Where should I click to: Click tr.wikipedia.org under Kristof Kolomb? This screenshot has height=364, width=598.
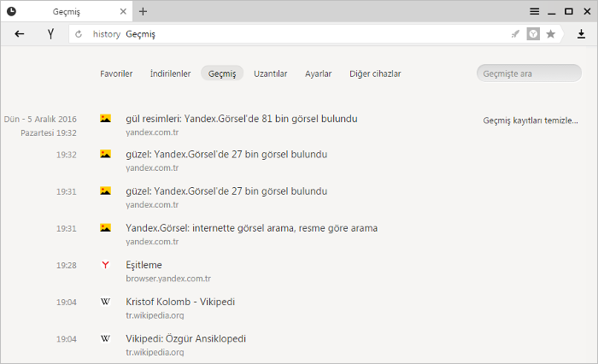click(155, 315)
